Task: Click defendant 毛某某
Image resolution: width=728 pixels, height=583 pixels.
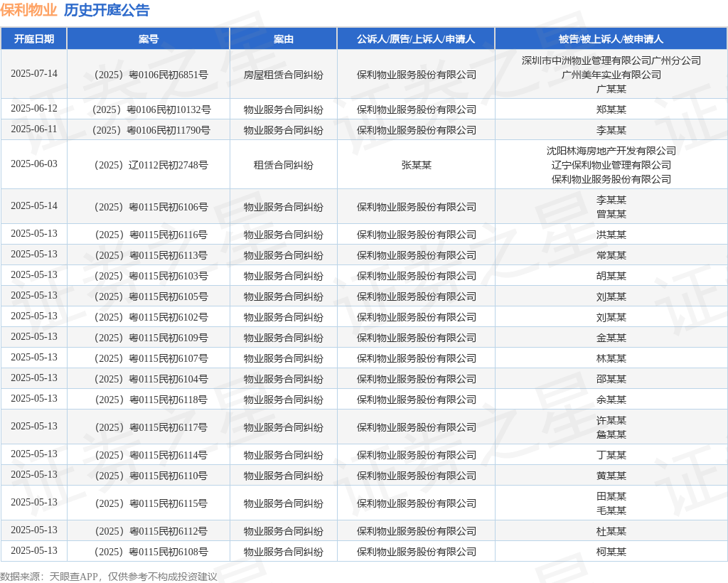Action: click(x=611, y=510)
